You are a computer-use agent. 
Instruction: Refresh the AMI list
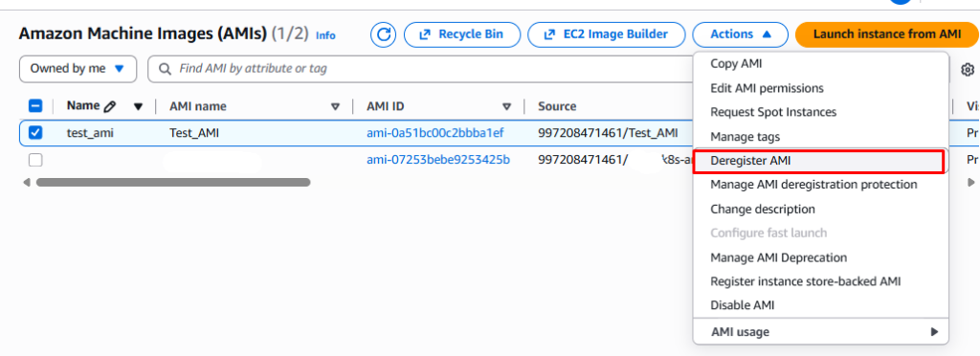(383, 34)
